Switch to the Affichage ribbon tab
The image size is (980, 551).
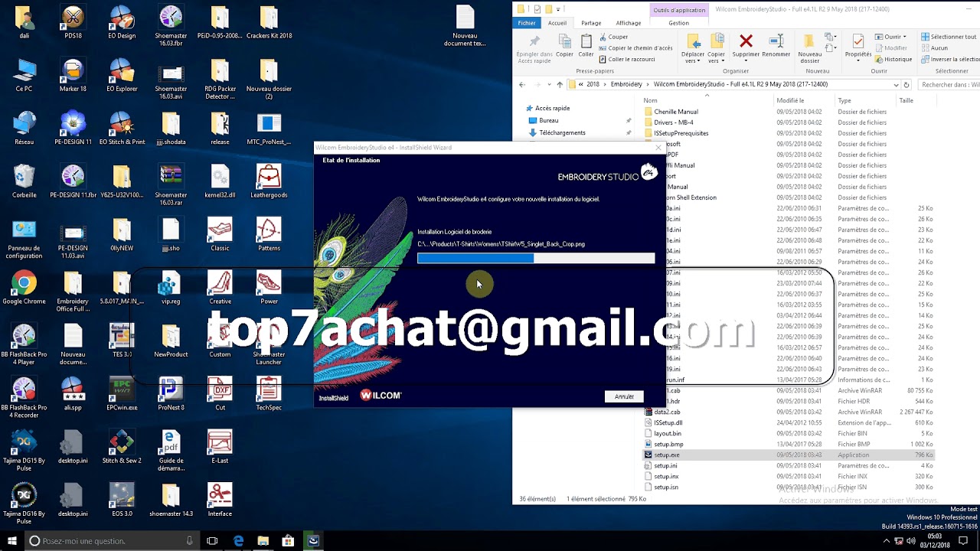(629, 23)
